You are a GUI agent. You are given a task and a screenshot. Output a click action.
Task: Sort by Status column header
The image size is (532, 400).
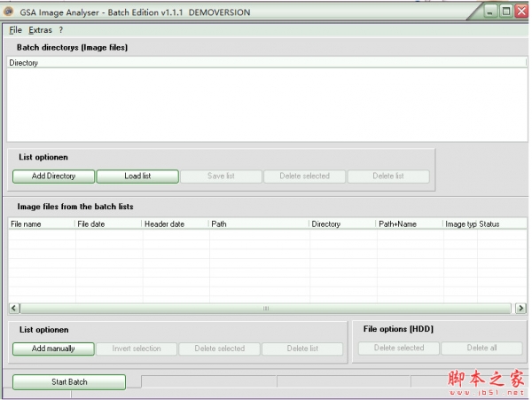click(502, 224)
